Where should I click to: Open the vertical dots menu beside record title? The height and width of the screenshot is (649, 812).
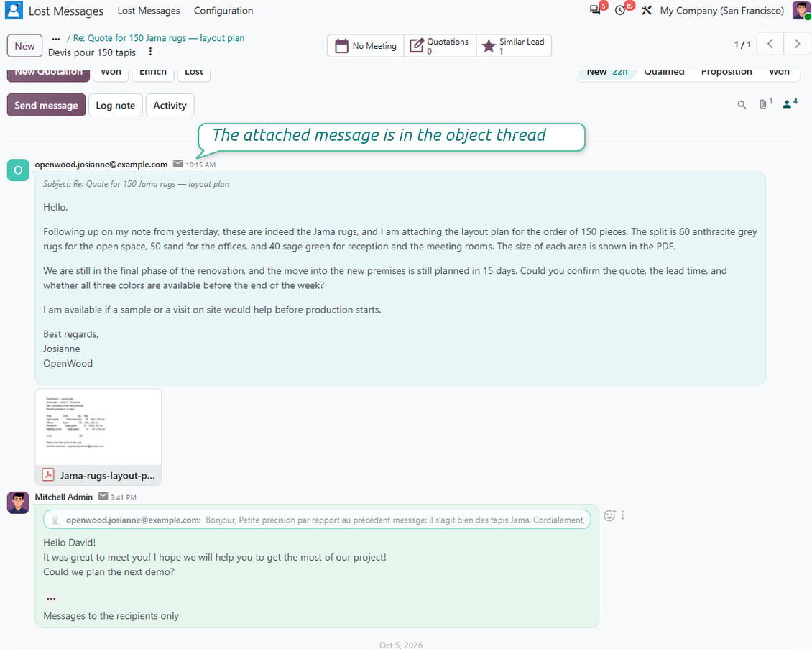[150, 52]
